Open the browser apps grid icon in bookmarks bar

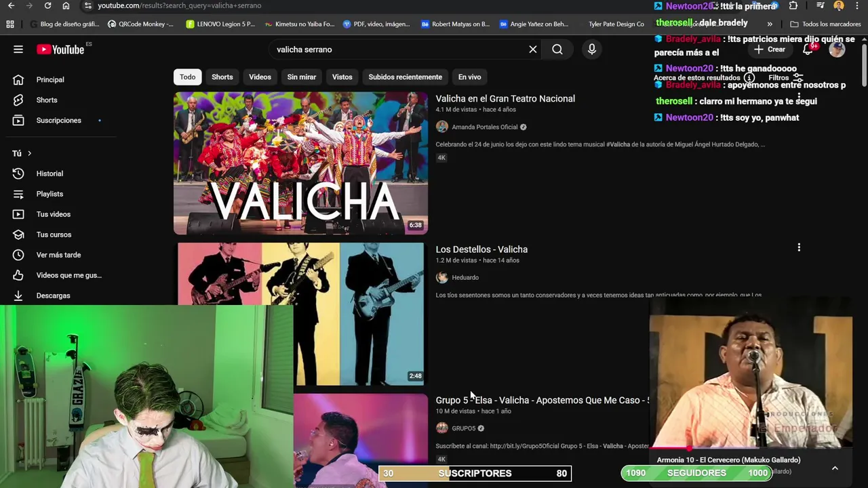click(x=10, y=24)
